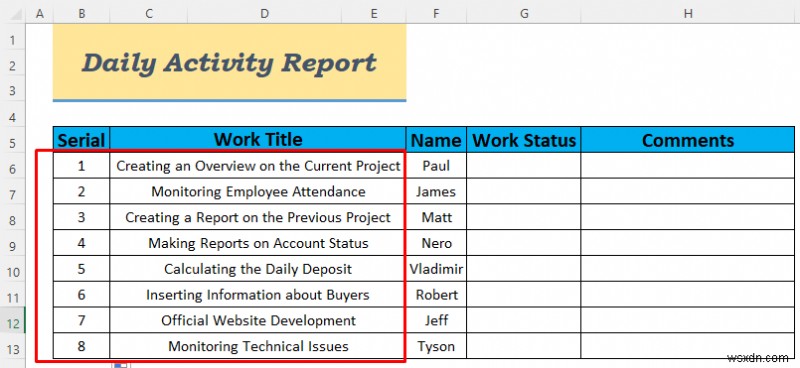Click the Serial header cell
Image resolution: width=800 pixels, height=368 pixels.
click(81, 139)
